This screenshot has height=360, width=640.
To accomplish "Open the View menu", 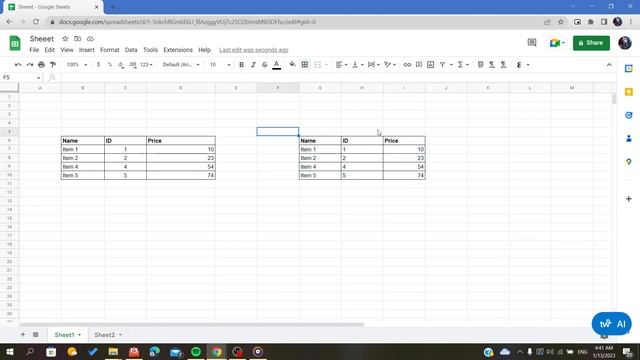I will (67, 50).
